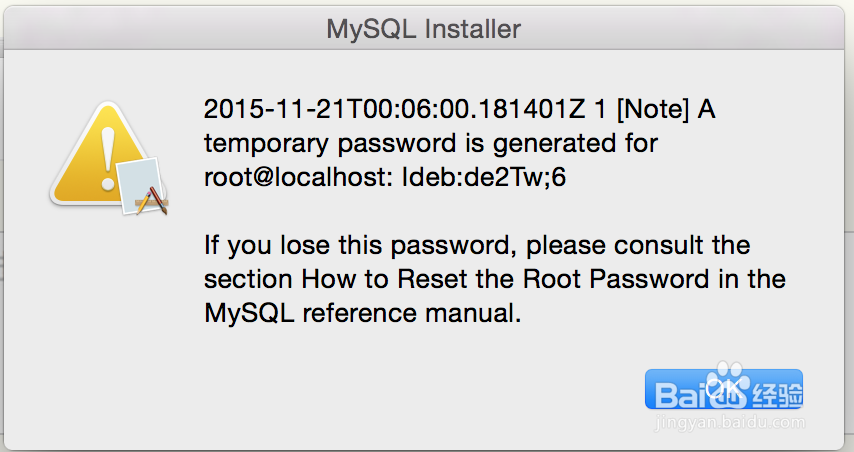Click the root@localhost text
The width and height of the screenshot is (854, 452).
tap(298, 177)
